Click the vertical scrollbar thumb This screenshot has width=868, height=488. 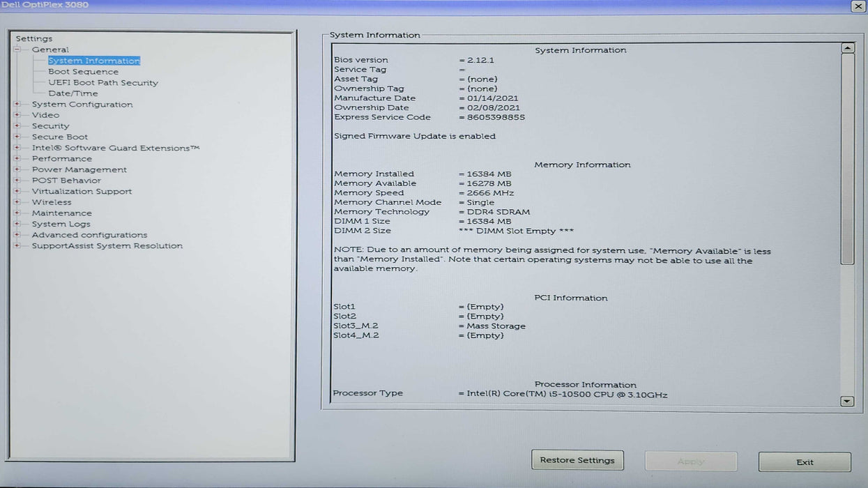pyautogui.click(x=847, y=160)
